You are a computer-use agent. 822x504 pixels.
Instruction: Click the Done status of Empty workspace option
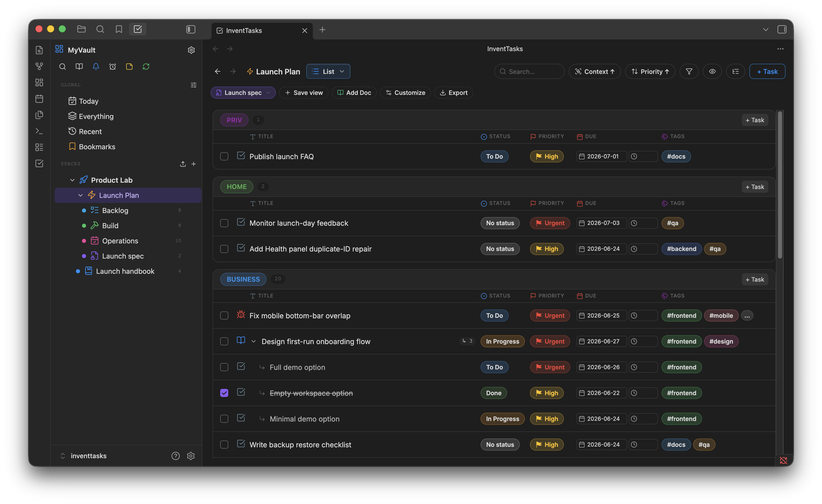[494, 393]
